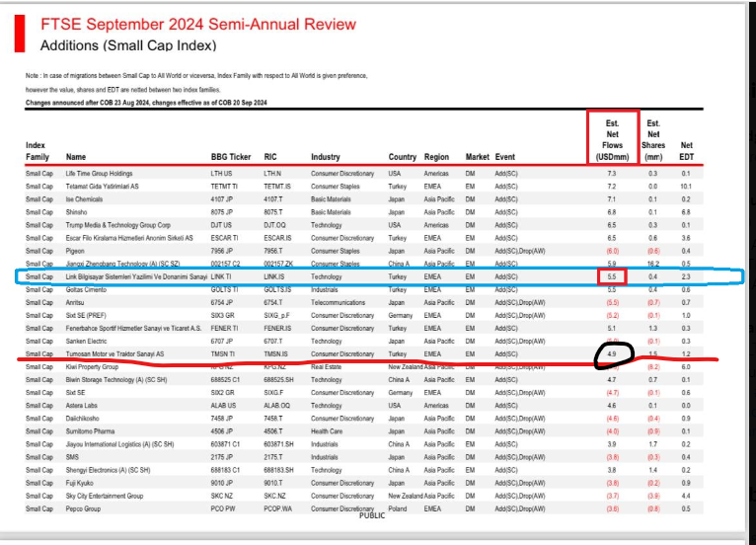The image size is (756, 545).
Task: Click the 'Anritsu' name cell
Action: pos(75,302)
